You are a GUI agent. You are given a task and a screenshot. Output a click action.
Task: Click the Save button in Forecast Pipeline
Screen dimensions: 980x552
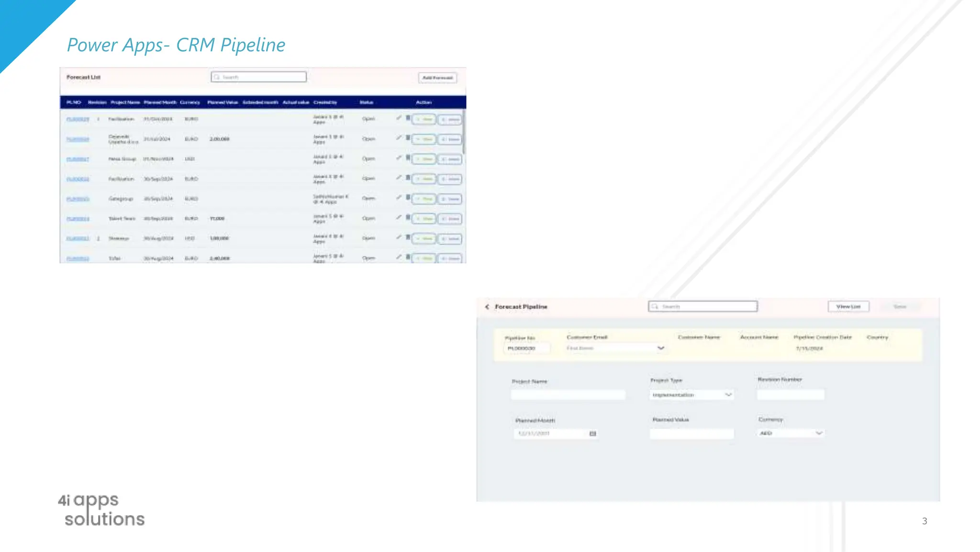pyautogui.click(x=900, y=306)
